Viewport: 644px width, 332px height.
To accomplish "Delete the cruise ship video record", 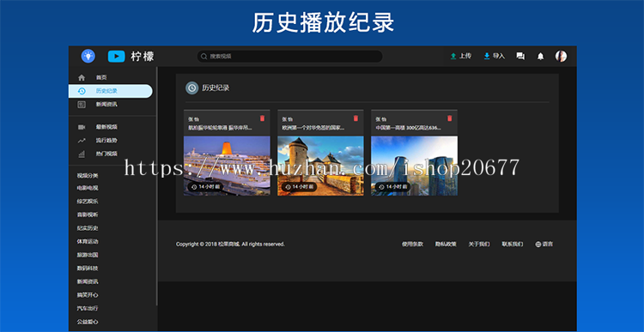I will click(263, 118).
